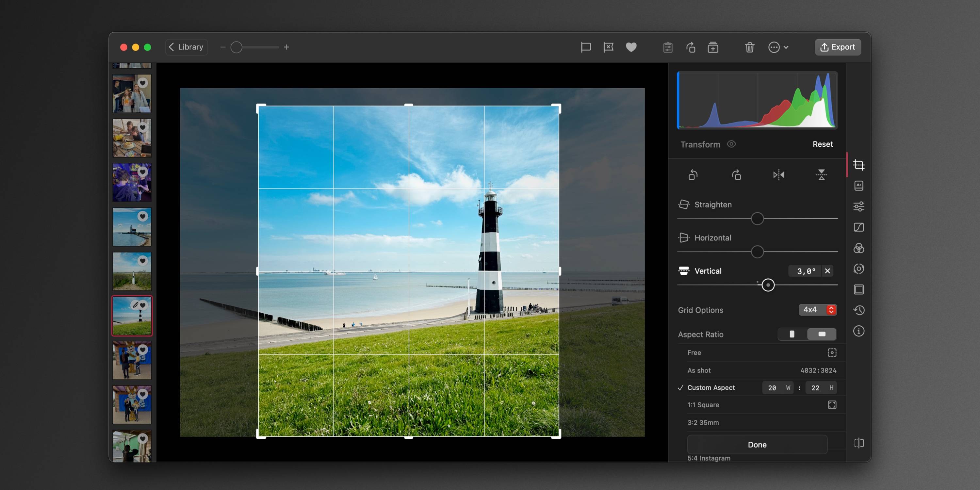Click the Done button to apply crop

click(x=757, y=444)
